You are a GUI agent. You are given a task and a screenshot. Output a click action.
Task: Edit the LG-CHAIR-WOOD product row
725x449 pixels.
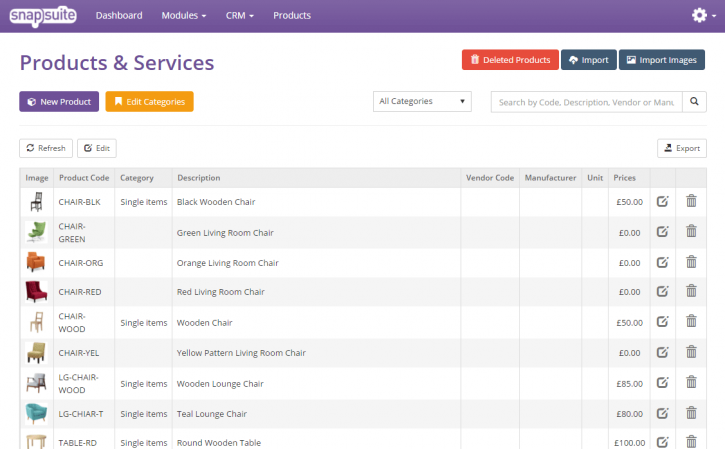pyautogui.click(x=663, y=383)
